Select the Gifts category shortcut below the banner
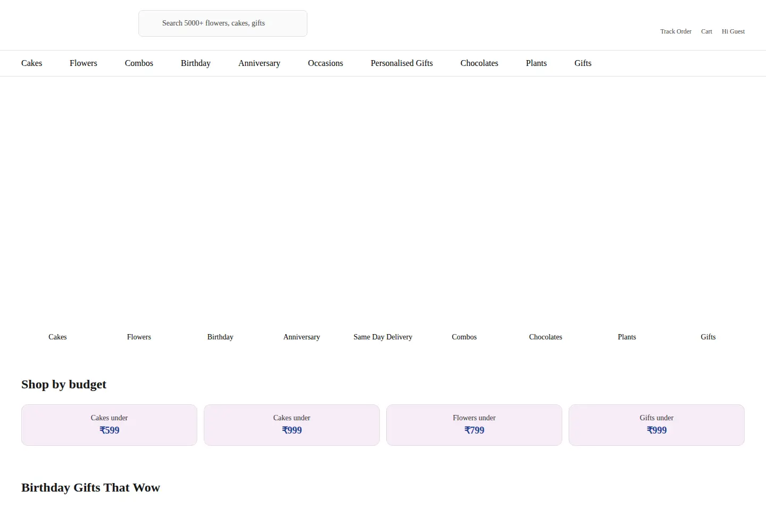Viewport: 766px width, 532px height. pos(708,337)
